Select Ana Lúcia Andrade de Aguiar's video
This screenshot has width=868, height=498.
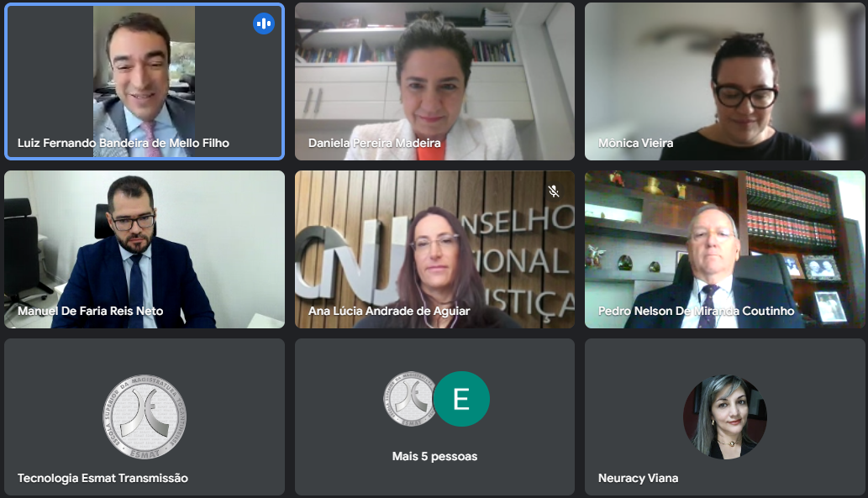point(434,249)
